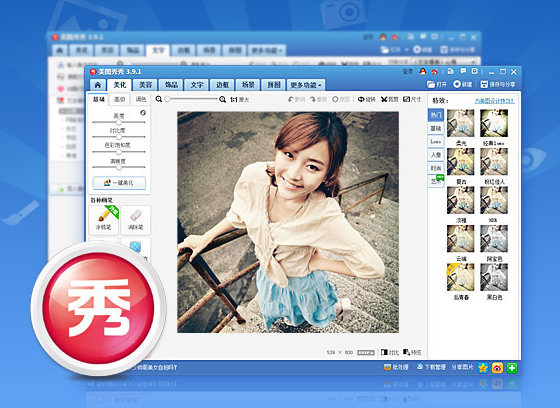The image size is (560, 408).
Task: Switch to the 边框 tab
Action: [x=222, y=85]
